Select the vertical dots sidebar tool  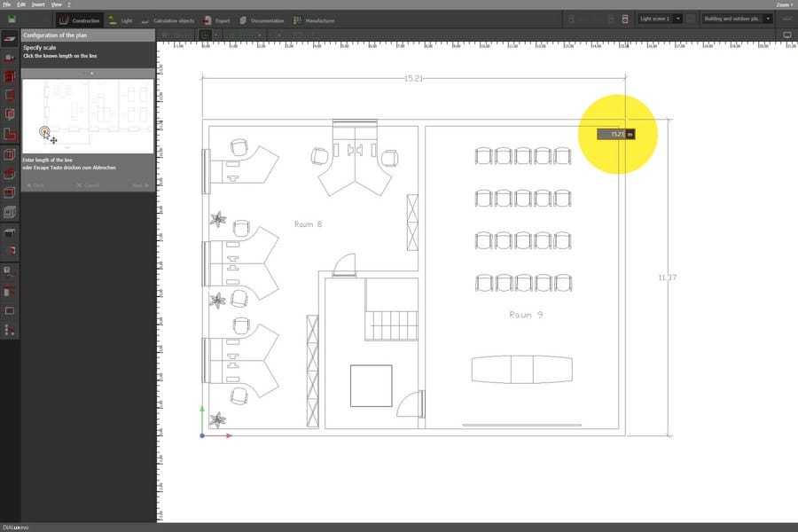10,330
